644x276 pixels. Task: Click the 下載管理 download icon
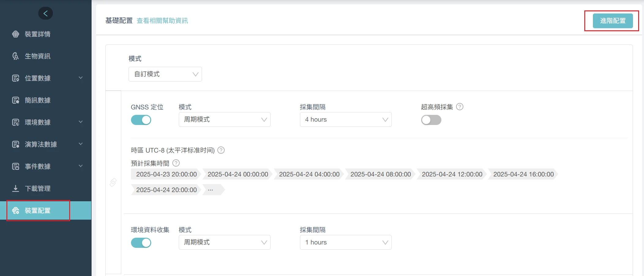coord(16,188)
